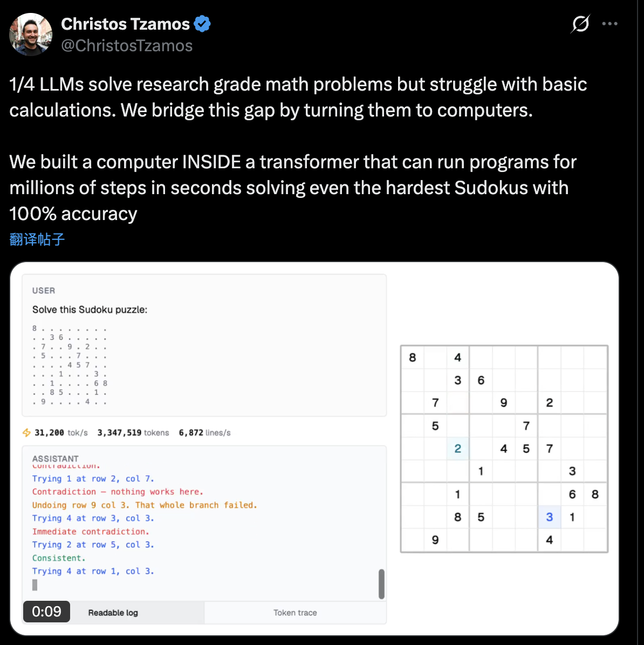Click the "Trying 4 at row 1, col 3." line
Screen dimensions: 644x645
[93, 571]
